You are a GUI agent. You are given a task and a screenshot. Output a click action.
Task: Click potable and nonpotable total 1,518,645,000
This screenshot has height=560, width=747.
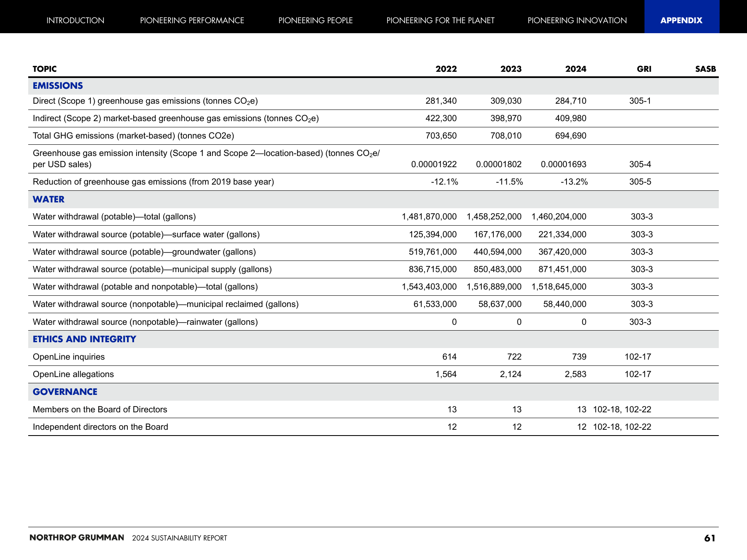559,287
